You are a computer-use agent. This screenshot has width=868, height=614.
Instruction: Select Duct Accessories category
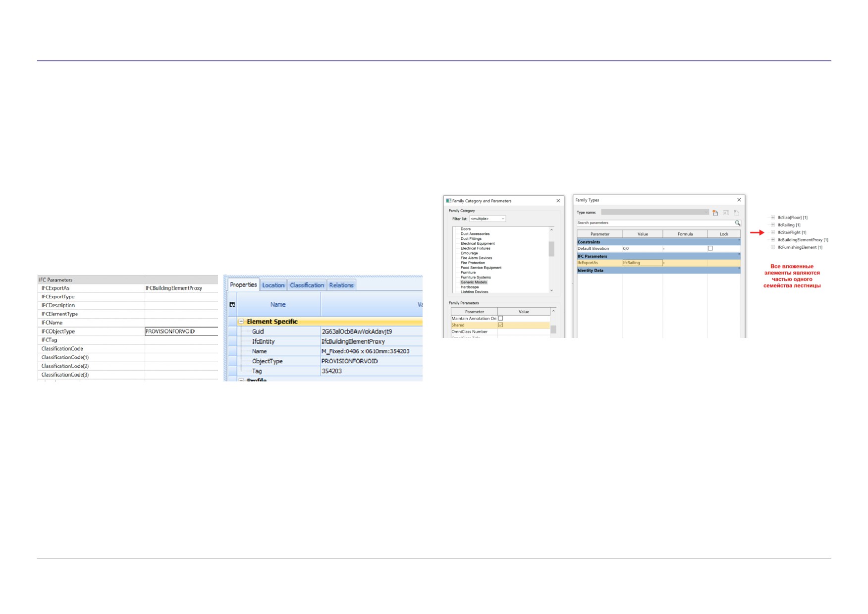pos(475,234)
